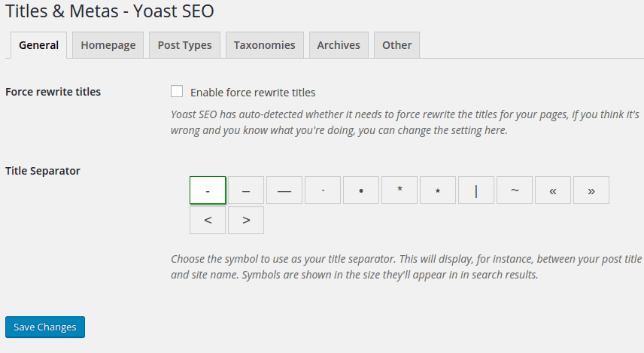
Task: Switch to the Homepage tab
Action: (x=108, y=45)
